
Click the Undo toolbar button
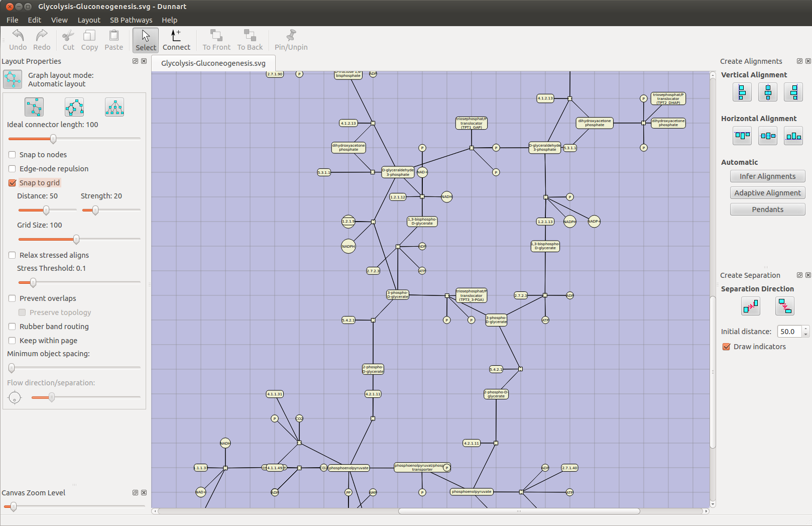coord(18,40)
